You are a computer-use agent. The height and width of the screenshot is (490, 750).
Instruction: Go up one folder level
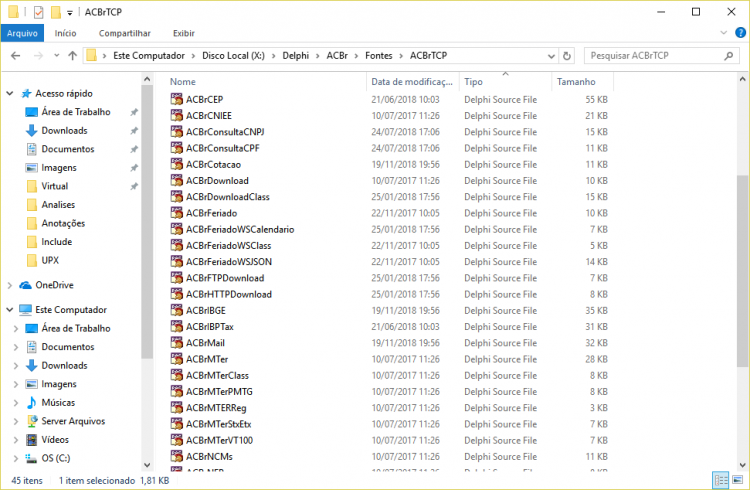click(x=72, y=56)
